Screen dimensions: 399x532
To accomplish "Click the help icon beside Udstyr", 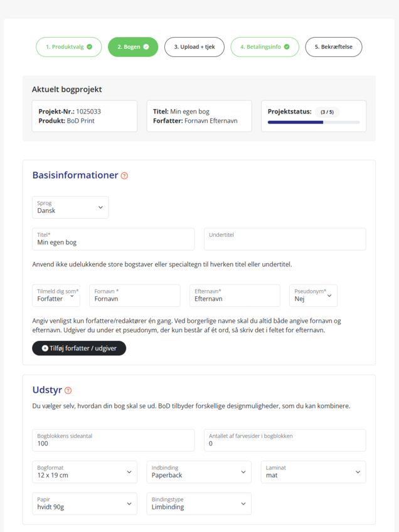I will pyautogui.click(x=68, y=390).
